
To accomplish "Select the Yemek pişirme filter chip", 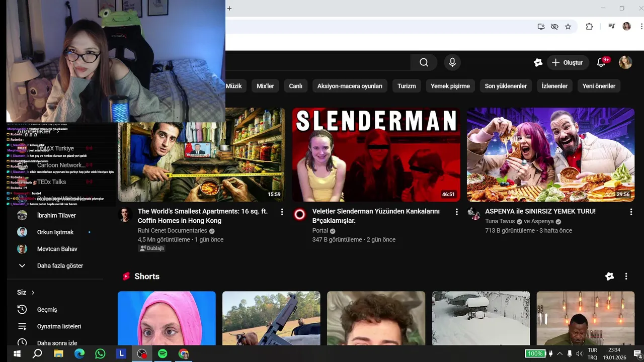I will 450,86.
